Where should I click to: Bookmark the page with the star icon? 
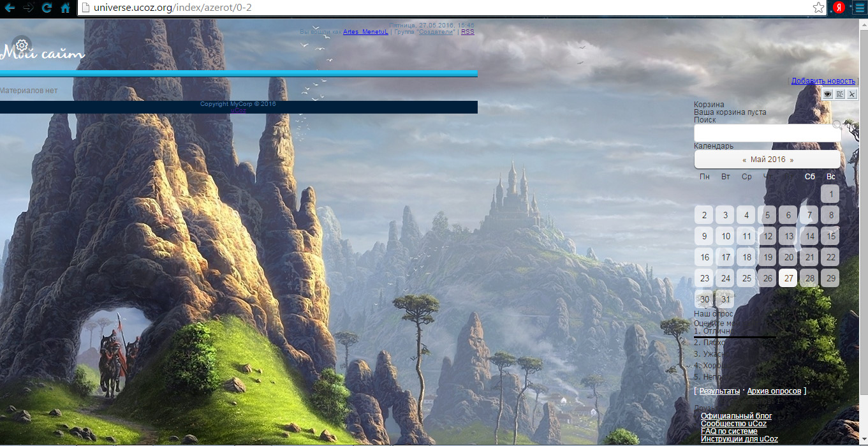click(x=818, y=8)
